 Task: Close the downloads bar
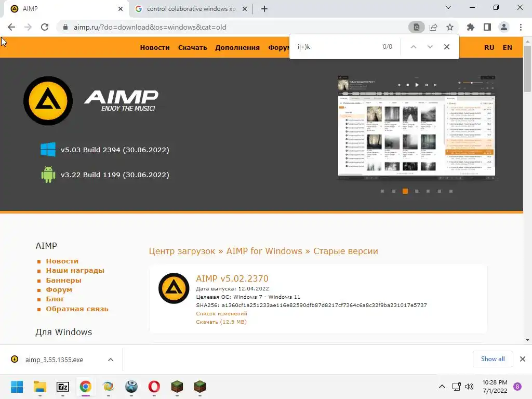[x=523, y=359]
